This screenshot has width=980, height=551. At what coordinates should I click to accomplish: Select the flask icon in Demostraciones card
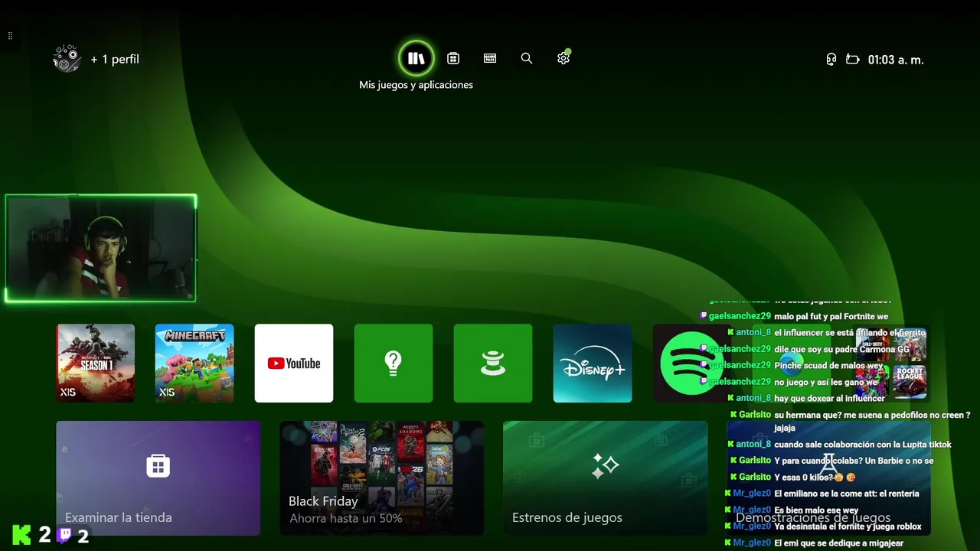point(829,464)
